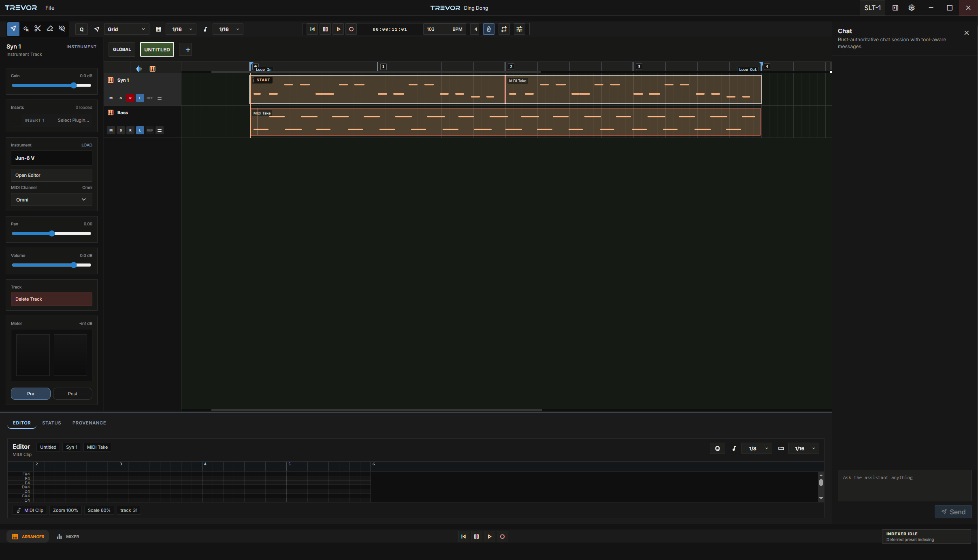Click Open Editor for the instrument

point(51,175)
